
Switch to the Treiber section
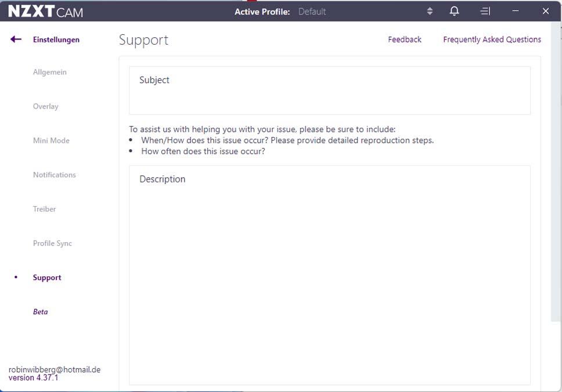[x=45, y=209]
